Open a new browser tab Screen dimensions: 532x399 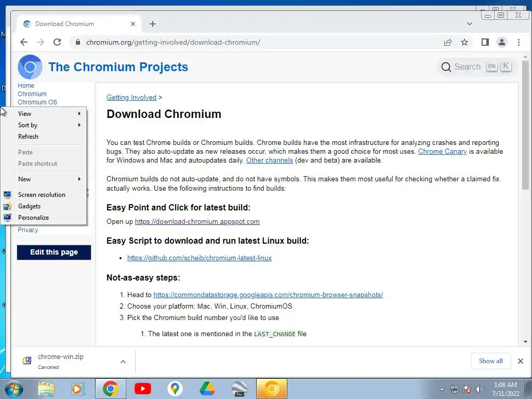[153, 24]
